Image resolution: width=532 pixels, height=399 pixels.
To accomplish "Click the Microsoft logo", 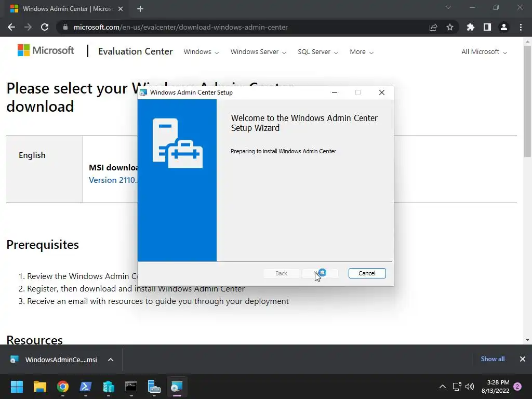I will click(46, 50).
